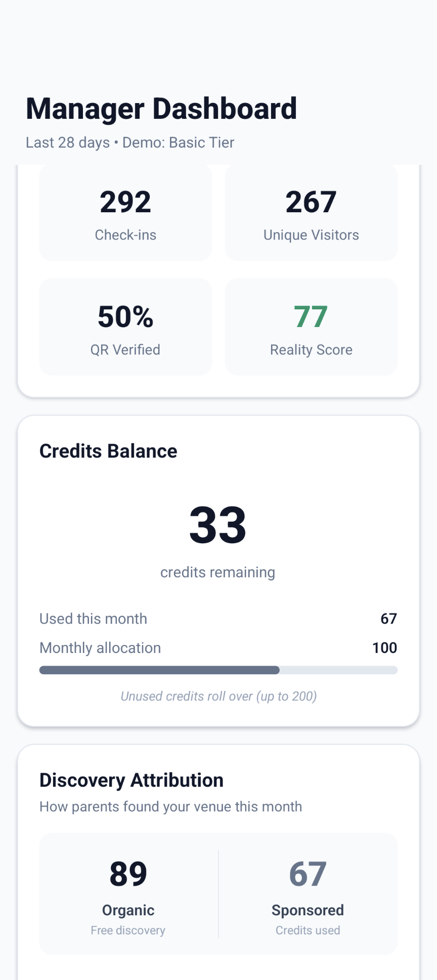Image resolution: width=437 pixels, height=980 pixels.
Task: Select the Last 28 days period label
Action: (x=68, y=142)
